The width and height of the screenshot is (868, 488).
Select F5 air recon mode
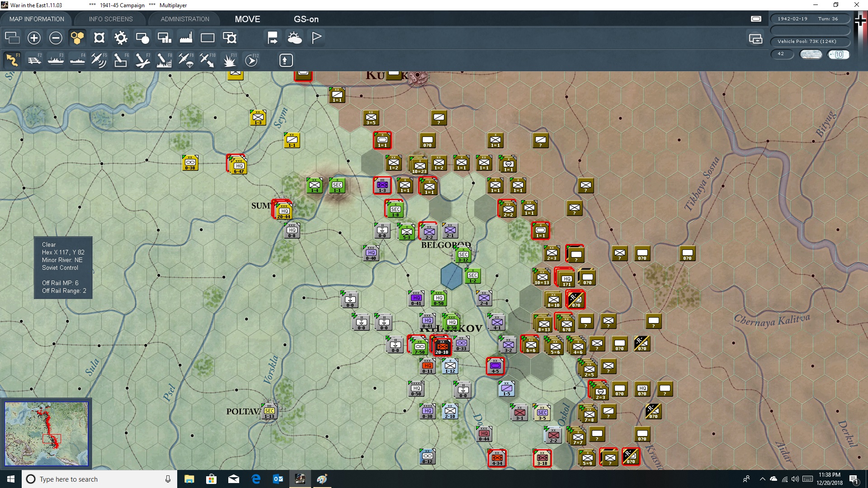click(99, 60)
